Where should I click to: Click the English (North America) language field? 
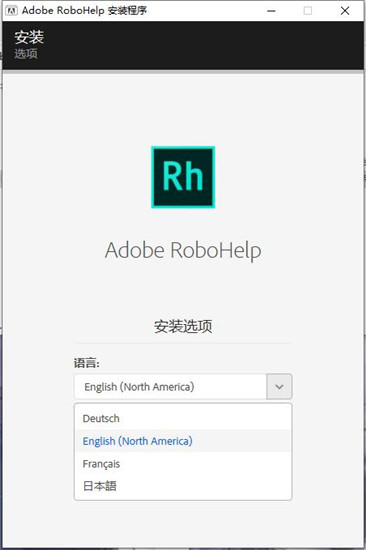tap(171, 387)
